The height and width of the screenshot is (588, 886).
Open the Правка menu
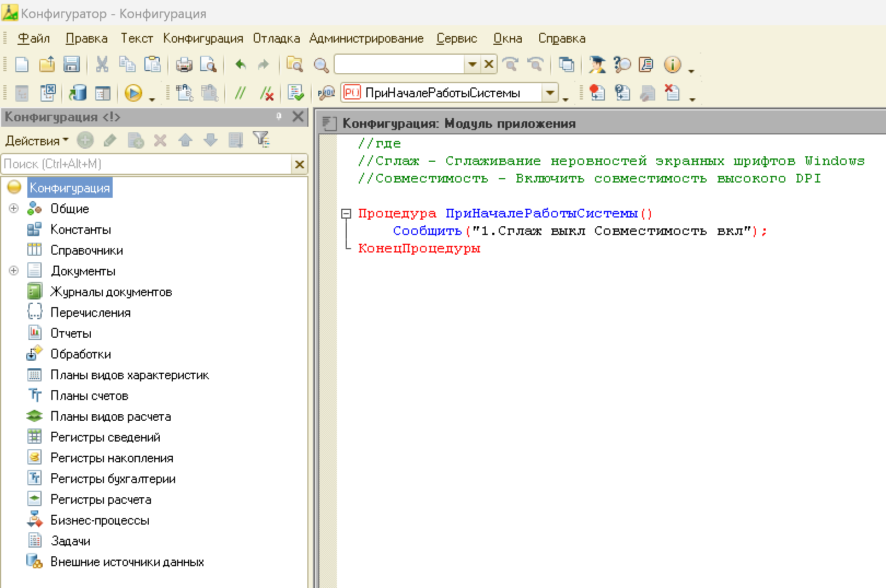86,38
